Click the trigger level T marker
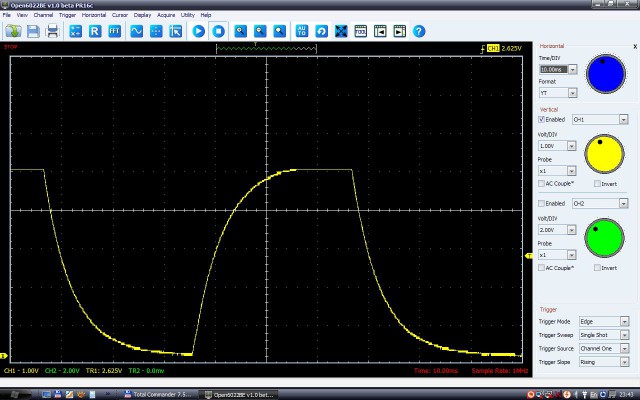Screen dimensions: 640x400 click(529, 256)
